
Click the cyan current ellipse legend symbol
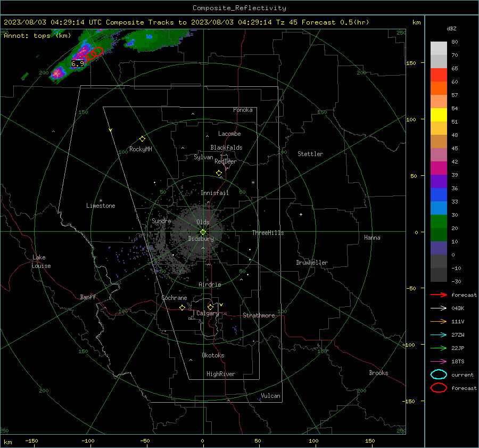pos(439,374)
